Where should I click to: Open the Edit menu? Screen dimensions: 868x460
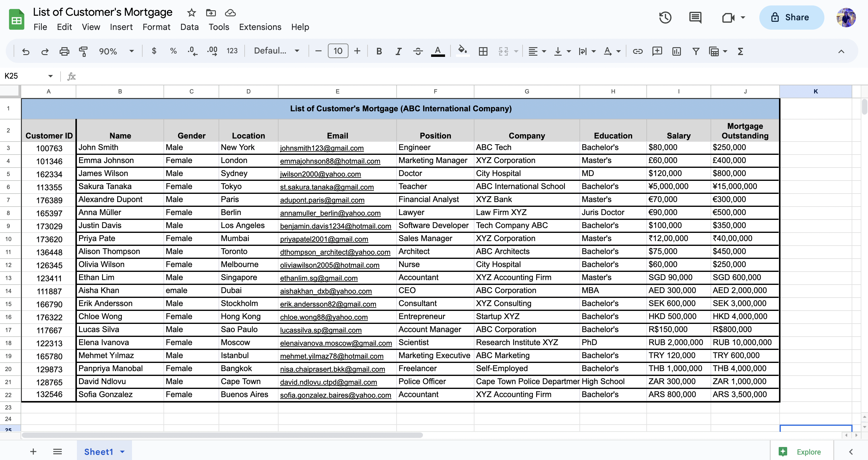pyautogui.click(x=64, y=27)
